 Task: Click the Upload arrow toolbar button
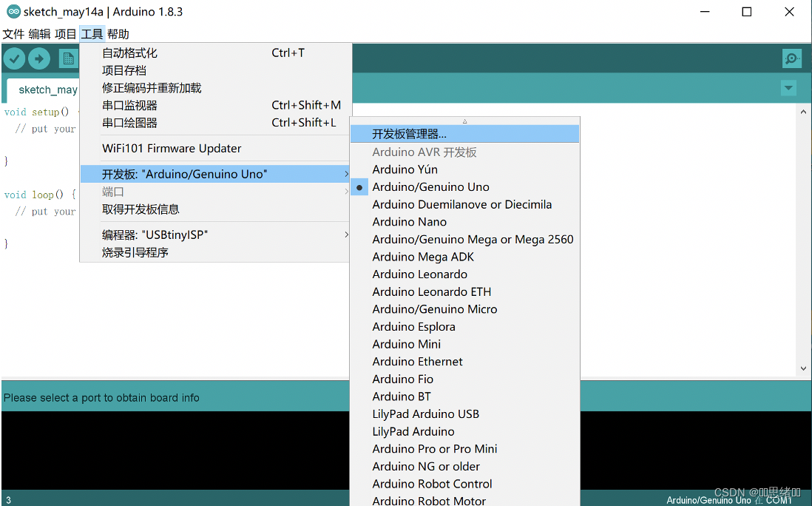(39, 58)
